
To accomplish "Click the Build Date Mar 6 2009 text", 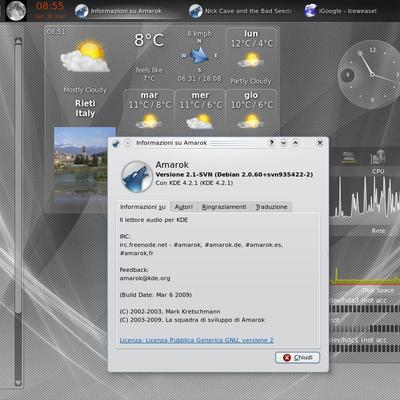I will click(x=156, y=295).
